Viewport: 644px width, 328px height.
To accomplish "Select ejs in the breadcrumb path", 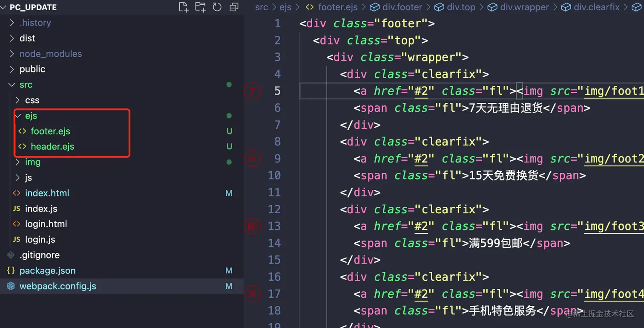I will point(285,7).
